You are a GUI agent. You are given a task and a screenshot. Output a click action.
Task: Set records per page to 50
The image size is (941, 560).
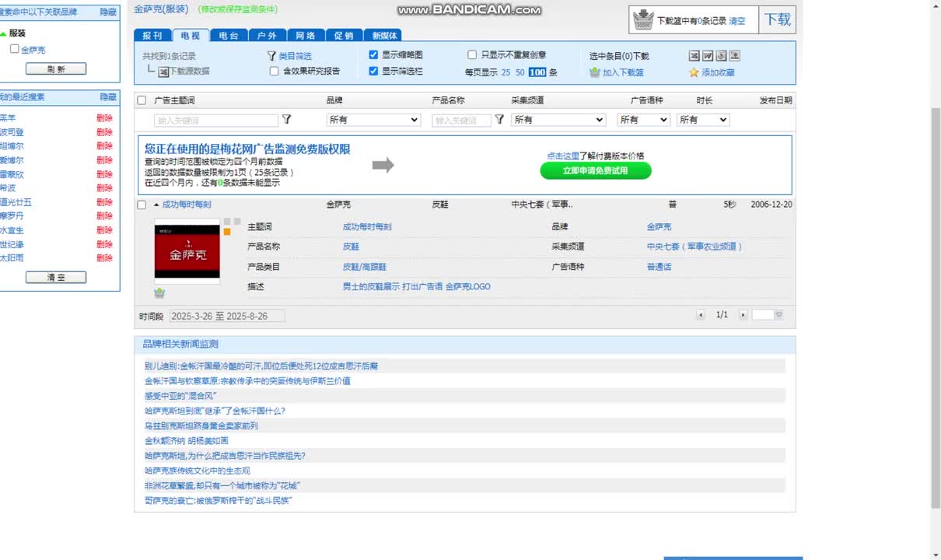pos(520,72)
